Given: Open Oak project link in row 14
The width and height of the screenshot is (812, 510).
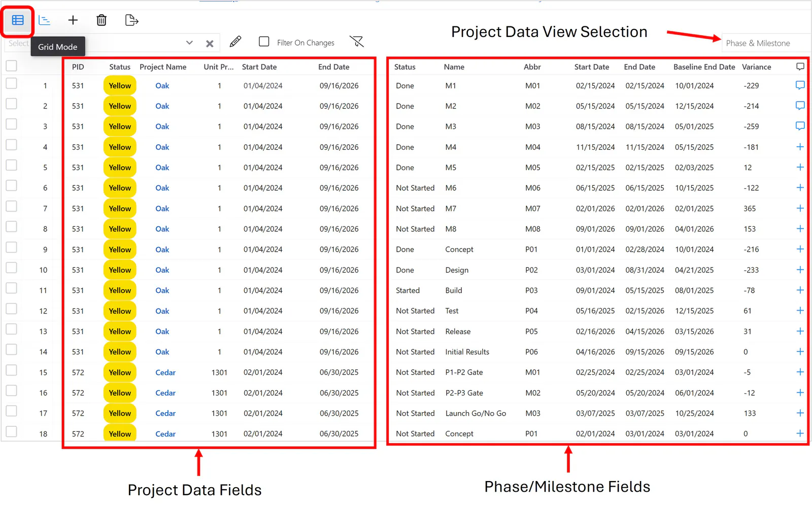Looking at the screenshot, I should coord(162,352).
